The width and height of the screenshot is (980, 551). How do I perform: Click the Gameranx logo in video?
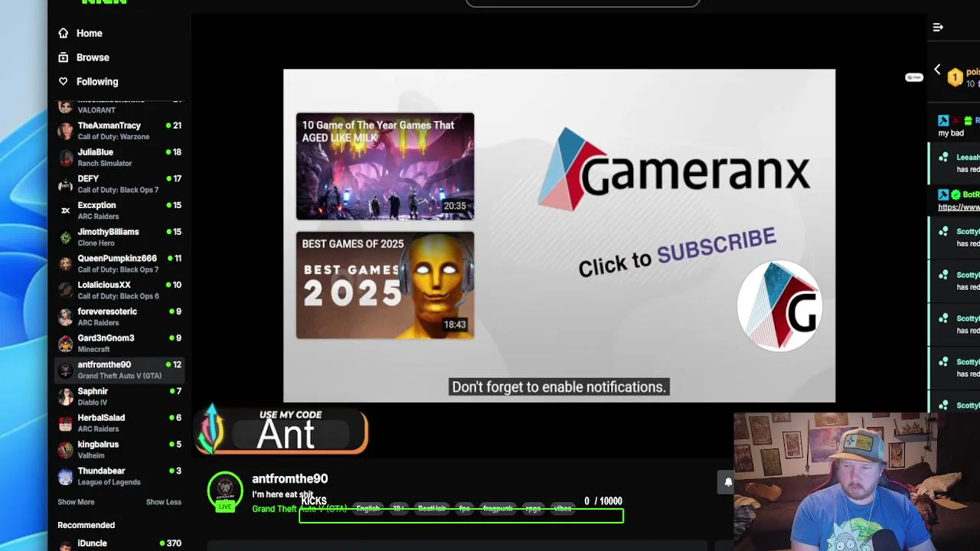674,170
